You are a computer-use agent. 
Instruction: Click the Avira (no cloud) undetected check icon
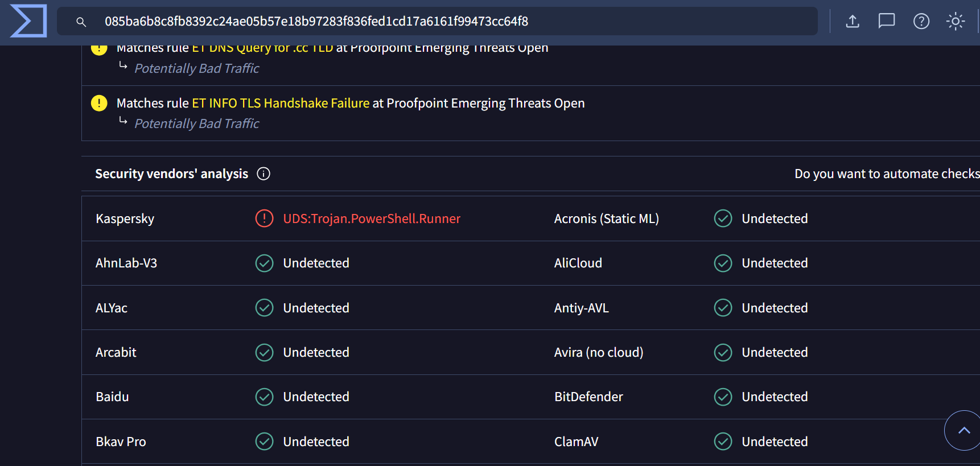click(x=723, y=352)
